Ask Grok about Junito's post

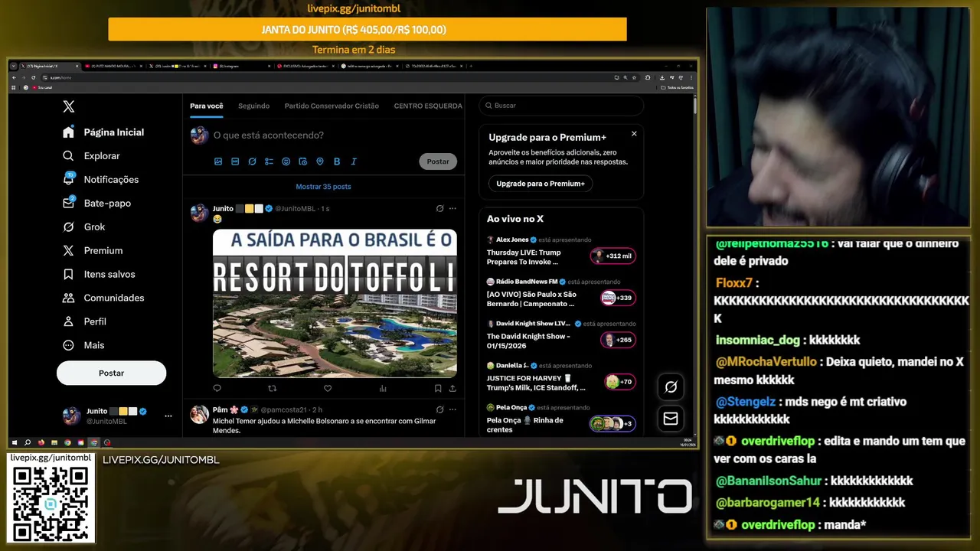(x=439, y=208)
